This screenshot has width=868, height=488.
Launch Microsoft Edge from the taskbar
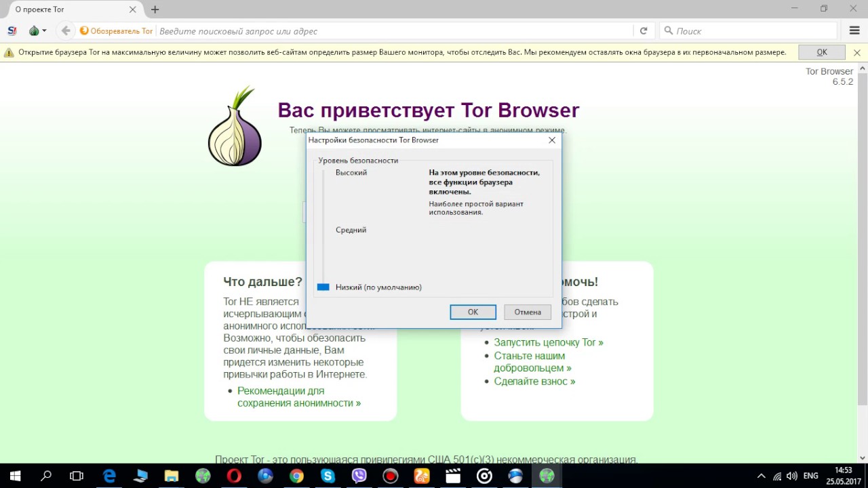coord(109,476)
